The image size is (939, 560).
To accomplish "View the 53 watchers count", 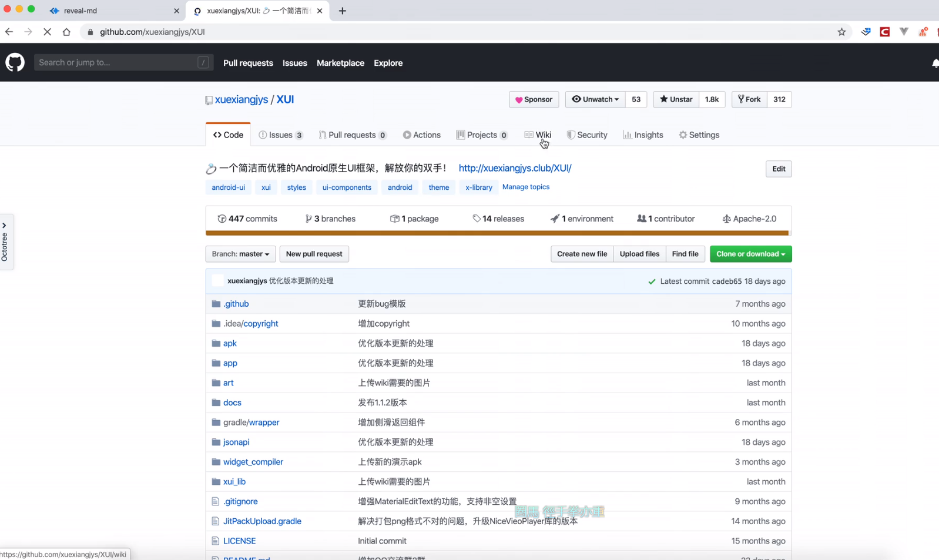I will point(636,99).
